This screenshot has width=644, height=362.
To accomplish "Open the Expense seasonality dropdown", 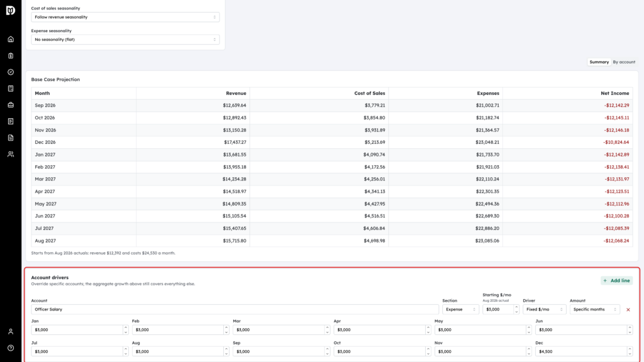I will (125, 40).
